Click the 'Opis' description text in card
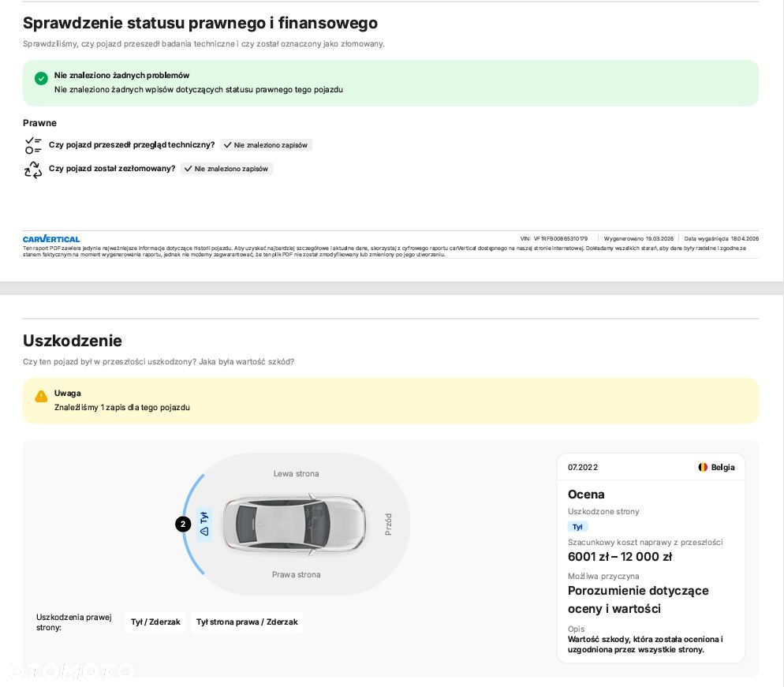Viewport: 784px width, 687px height. [x=645, y=644]
